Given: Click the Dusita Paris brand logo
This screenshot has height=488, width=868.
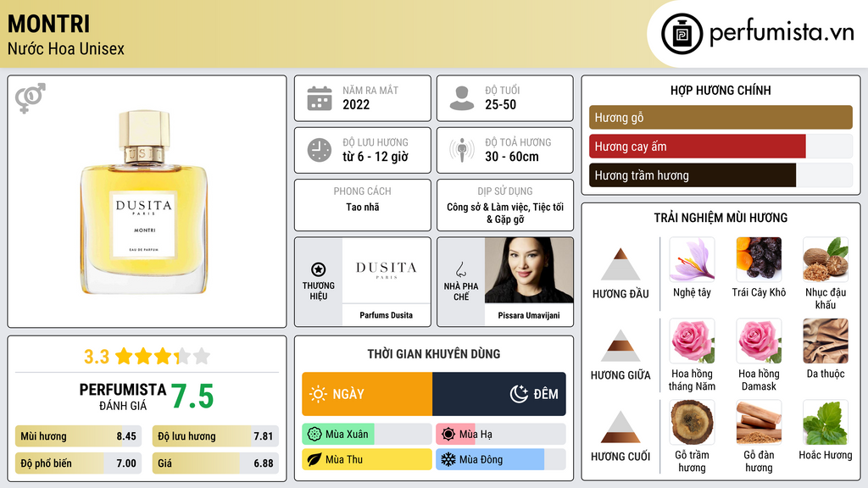Looking at the screenshot, I should pos(386,269).
